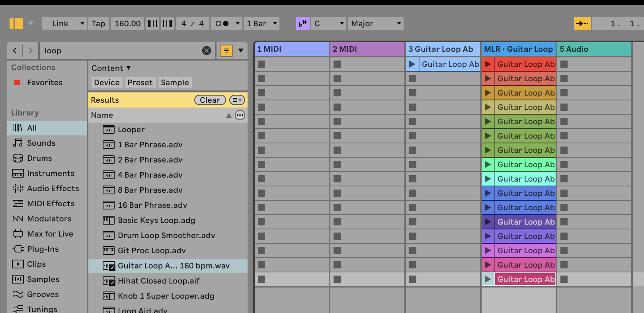Click the Link button
Viewport: 644px width, 313px height.
pos(60,23)
